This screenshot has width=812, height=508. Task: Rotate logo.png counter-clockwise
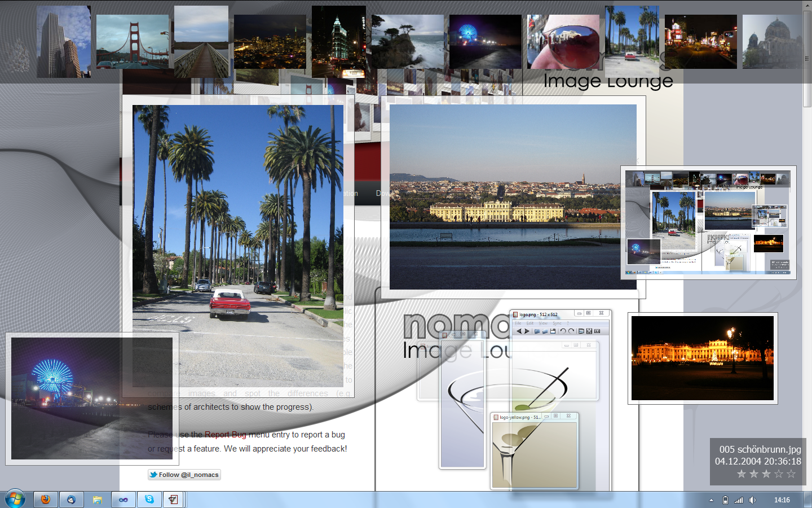(563, 331)
